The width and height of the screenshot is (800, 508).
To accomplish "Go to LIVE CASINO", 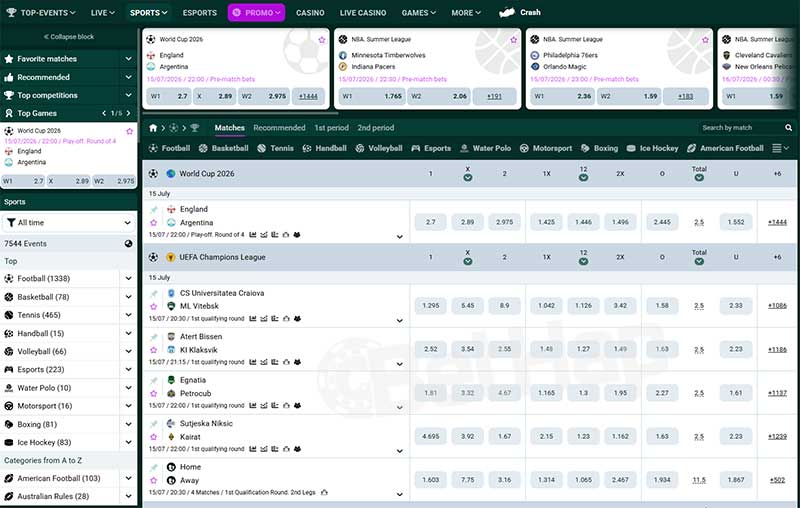I will tap(363, 13).
